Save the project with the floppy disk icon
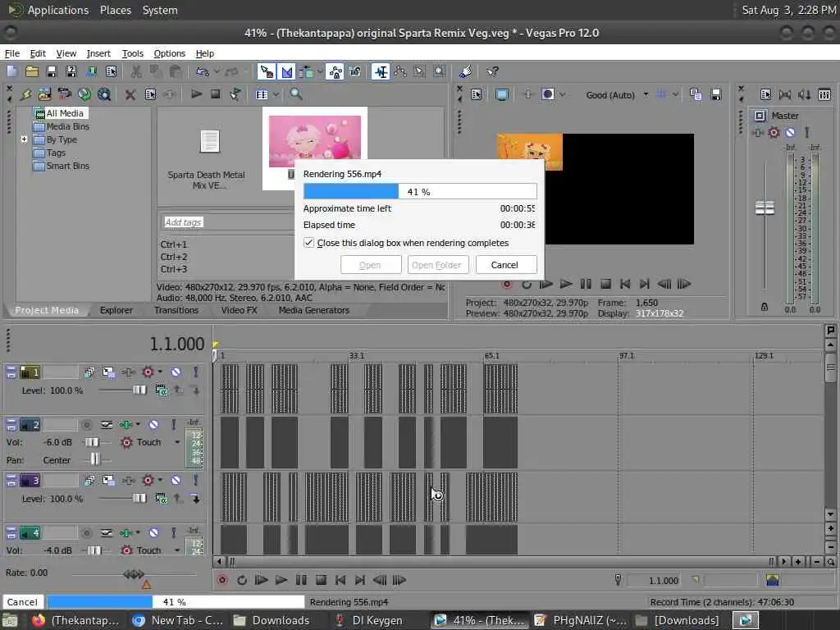The height and width of the screenshot is (630, 840). (52, 71)
